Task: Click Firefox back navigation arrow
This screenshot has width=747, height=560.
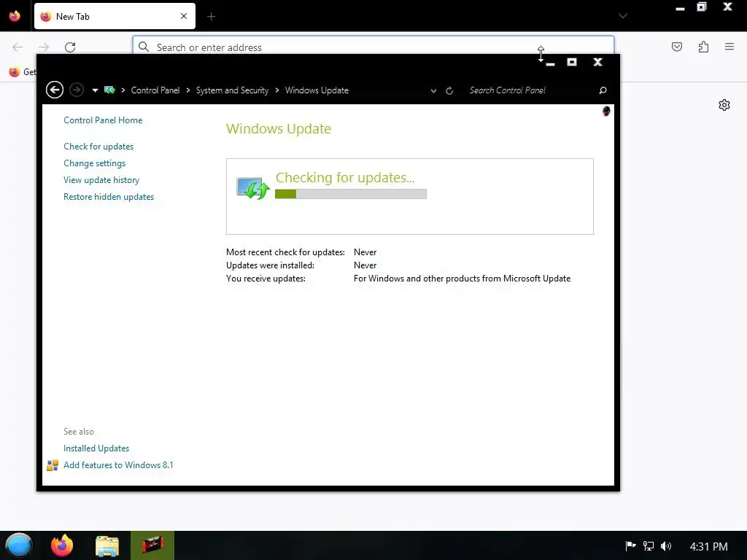Action: click(x=18, y=47)
